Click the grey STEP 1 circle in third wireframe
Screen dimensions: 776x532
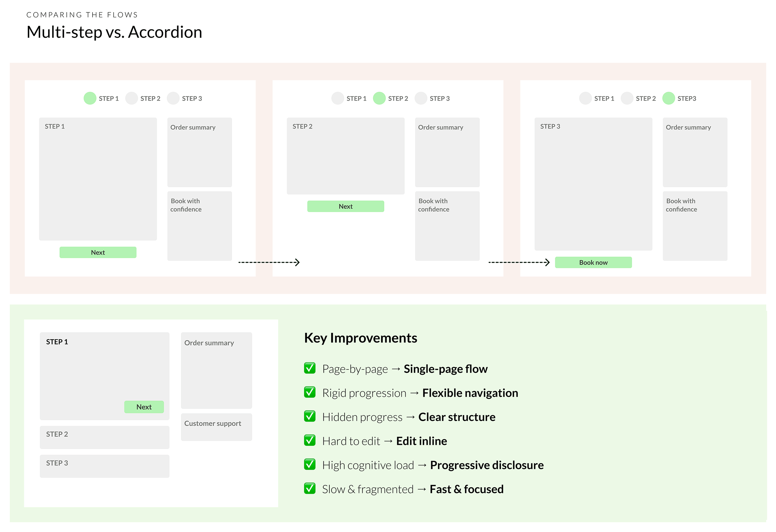[x=585, y=98]
